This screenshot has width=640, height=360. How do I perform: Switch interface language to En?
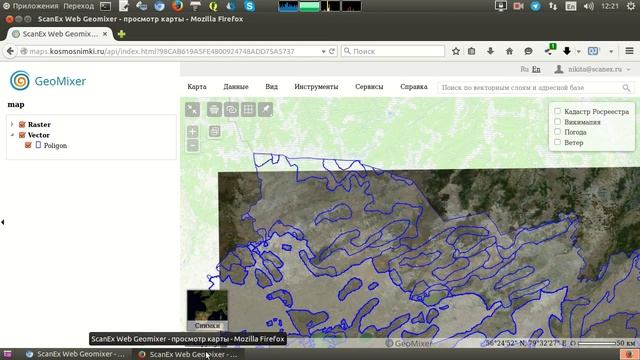point(536,69)
